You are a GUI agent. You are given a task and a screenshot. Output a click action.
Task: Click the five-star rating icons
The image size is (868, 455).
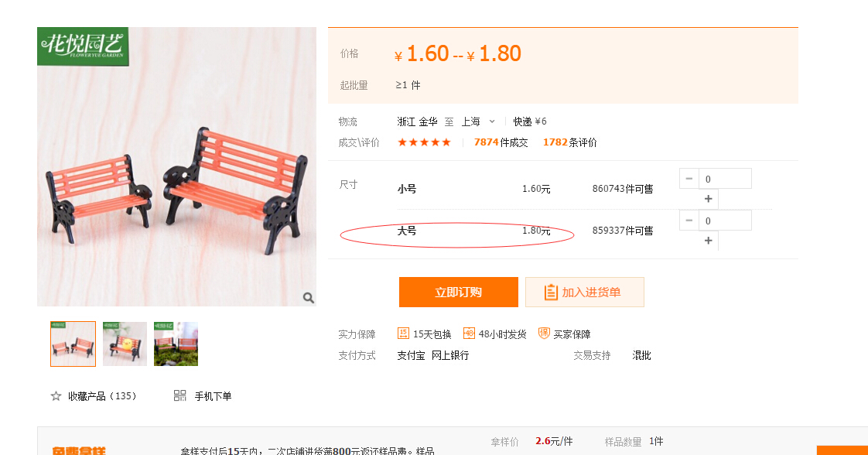point(424,142)
